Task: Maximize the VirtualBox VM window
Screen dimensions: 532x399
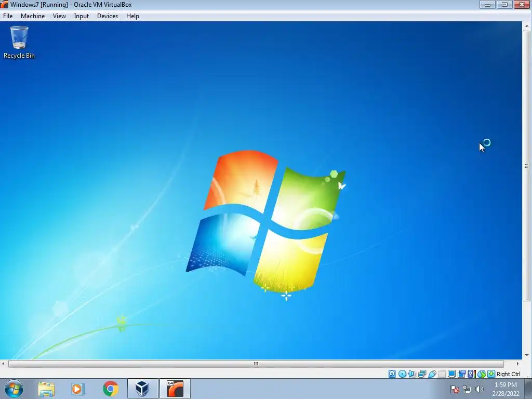Action: 504,4
